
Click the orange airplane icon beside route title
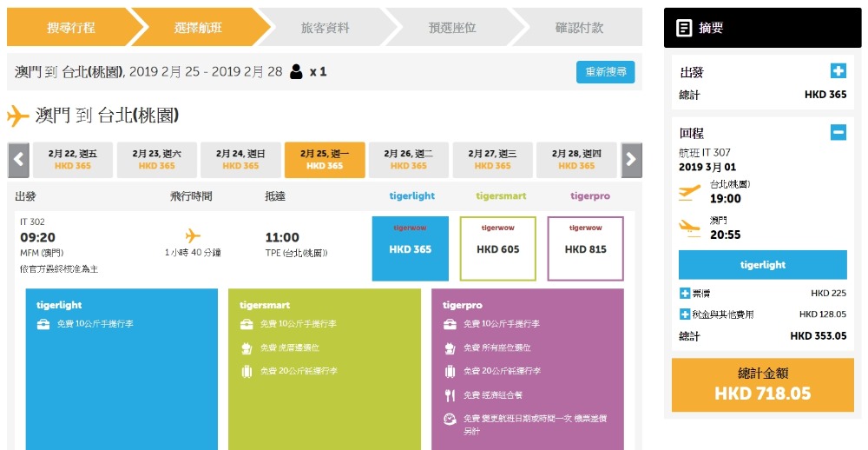tap(17, 116)
